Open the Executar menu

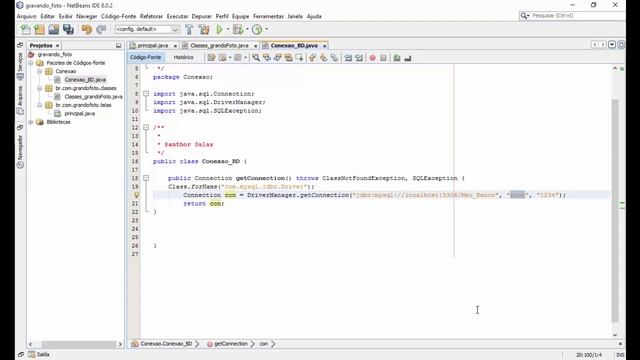pos(177,16)
